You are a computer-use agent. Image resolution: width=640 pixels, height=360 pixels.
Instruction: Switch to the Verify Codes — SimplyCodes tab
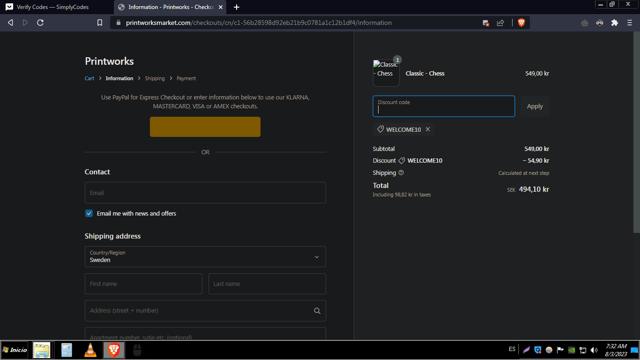(x=52, y=7)
